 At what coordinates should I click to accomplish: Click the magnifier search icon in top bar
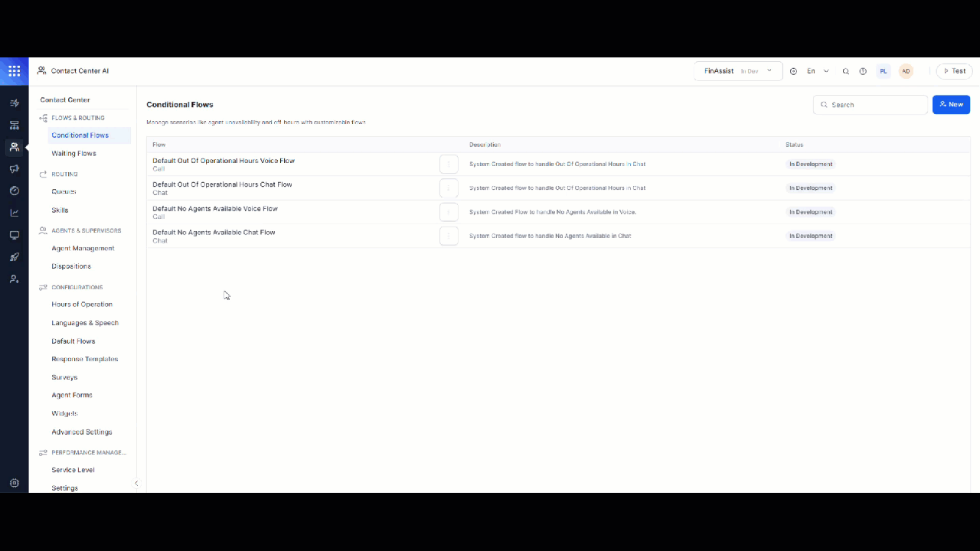click(846, 71)
